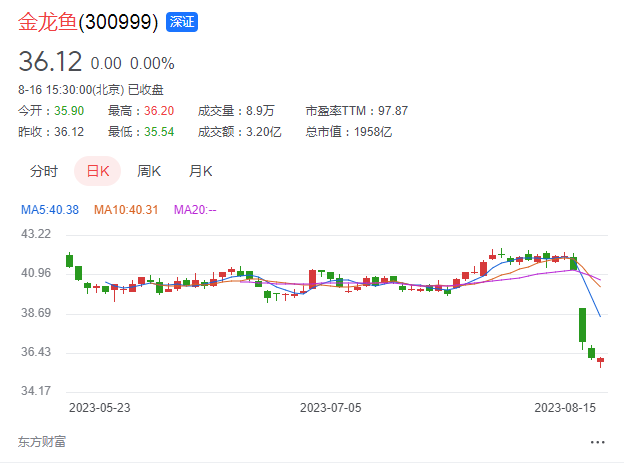Click the 最高 value 36.20
Screen dimensions: 624x468
(159, 111)
